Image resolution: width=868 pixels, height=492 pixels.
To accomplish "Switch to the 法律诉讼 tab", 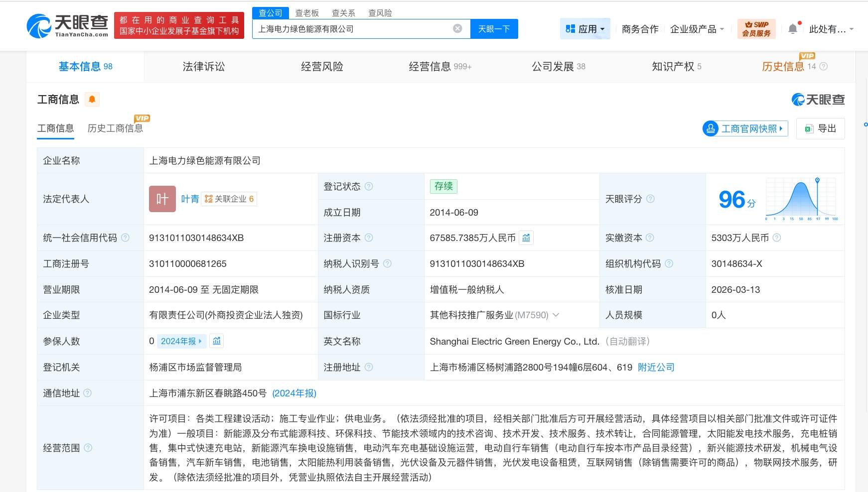I will (x=203, y=66).
